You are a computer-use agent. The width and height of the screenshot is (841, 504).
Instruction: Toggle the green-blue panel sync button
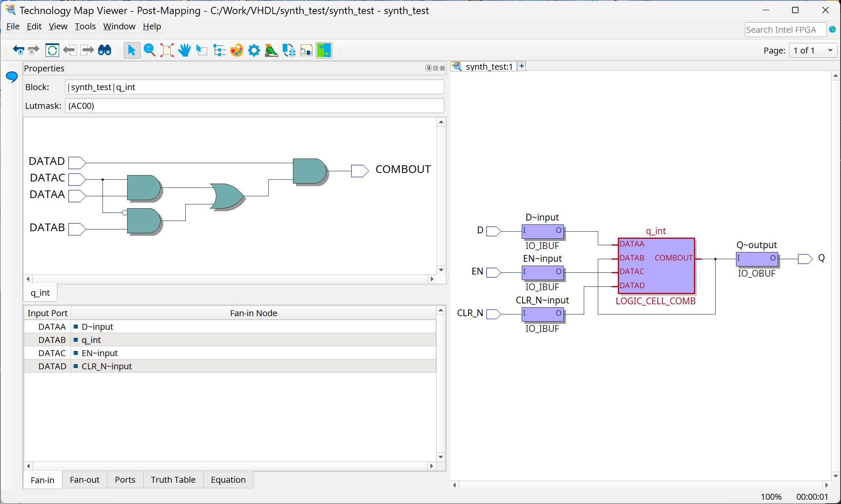click(x=324, y=50)
